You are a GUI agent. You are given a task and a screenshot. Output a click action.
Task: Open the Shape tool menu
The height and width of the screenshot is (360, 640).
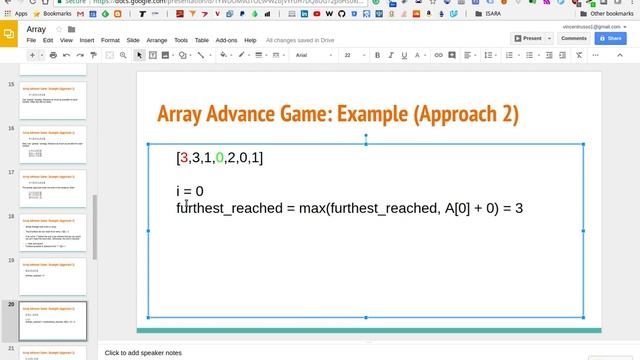coord(182,55)
